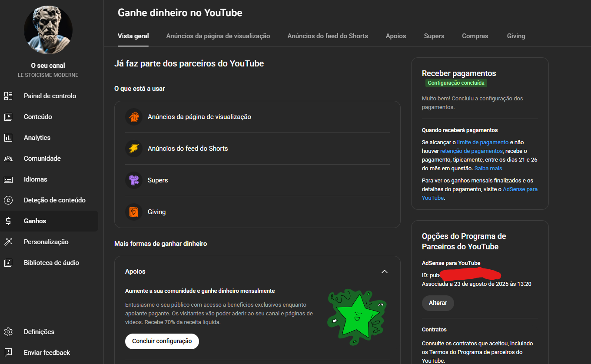Select the Comunidade people icon

click(x=8, y=159)
